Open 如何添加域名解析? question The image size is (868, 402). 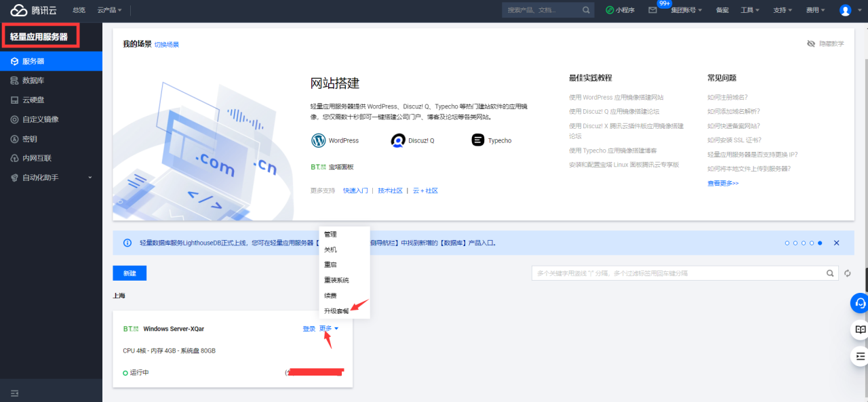click(x=734, y=111)
